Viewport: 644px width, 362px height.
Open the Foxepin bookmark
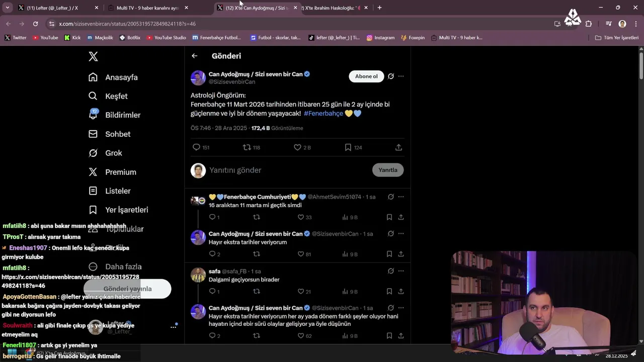[413, 38]
